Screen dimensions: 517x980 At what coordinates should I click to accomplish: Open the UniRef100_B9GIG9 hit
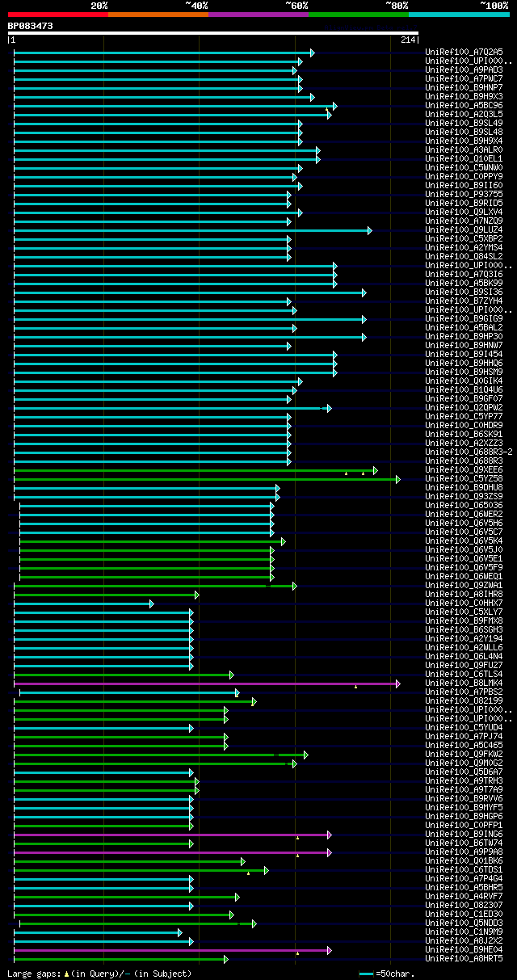tap(465, 319)
